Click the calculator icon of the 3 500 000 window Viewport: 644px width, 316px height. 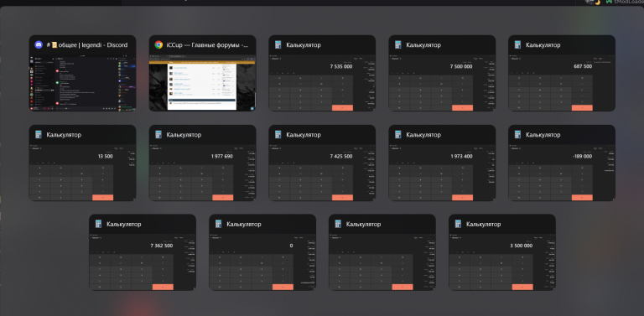[x=458, y=224]
